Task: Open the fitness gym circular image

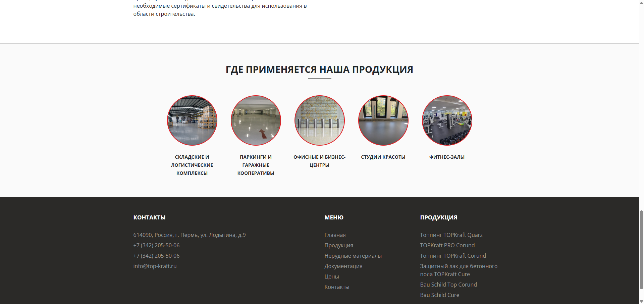Action: 447,120
